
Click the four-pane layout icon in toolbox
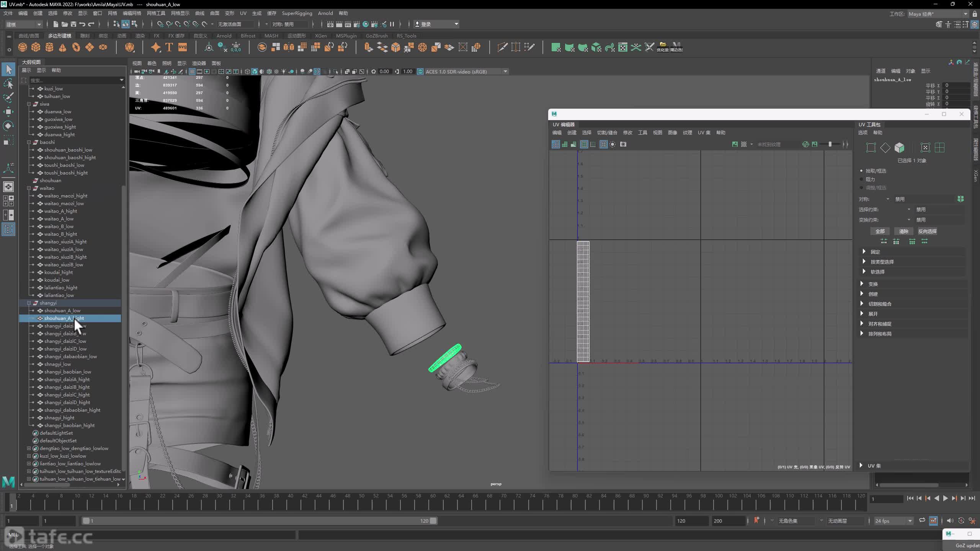(x=8, y=201)
